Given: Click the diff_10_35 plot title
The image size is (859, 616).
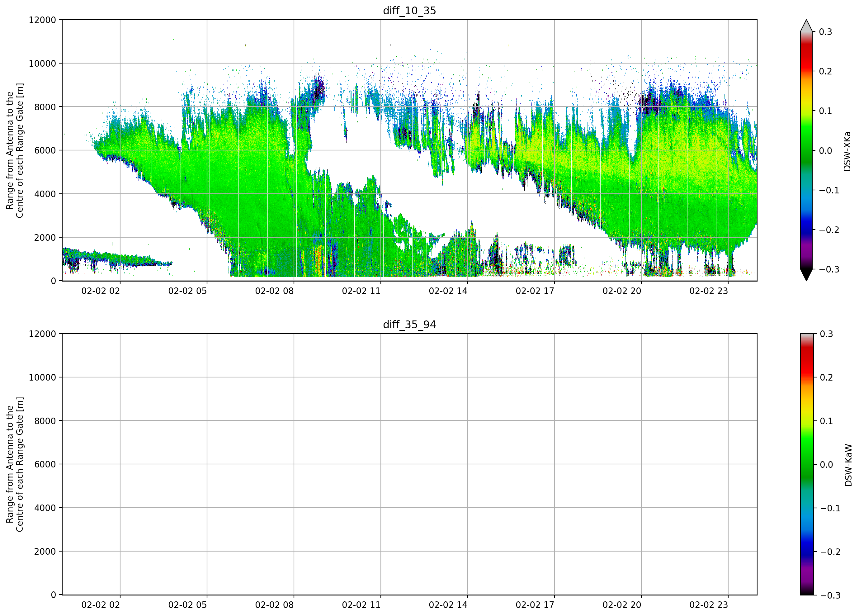Looking at the screenshot, I should point(409,11).
